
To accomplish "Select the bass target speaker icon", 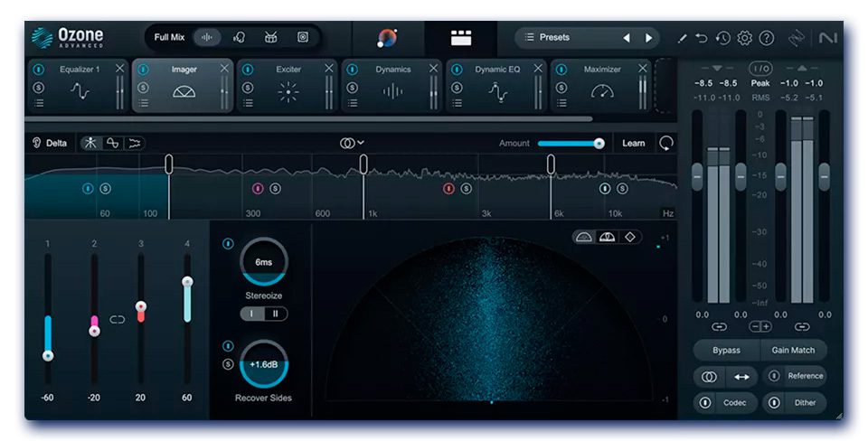I will [x=302, y=37].
